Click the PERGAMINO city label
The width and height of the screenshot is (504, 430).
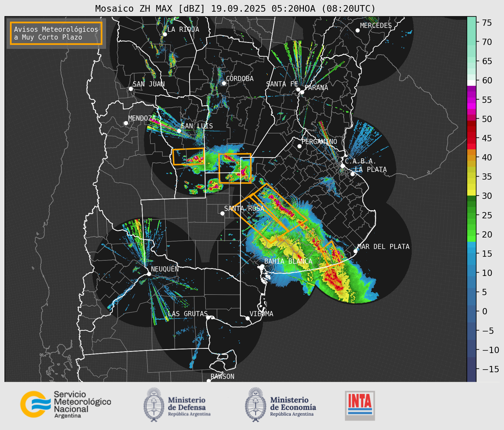[x=319, y=141]
